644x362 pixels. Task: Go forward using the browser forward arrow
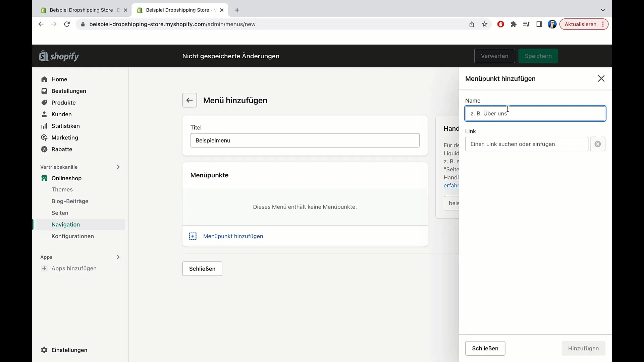coord(54,24)
